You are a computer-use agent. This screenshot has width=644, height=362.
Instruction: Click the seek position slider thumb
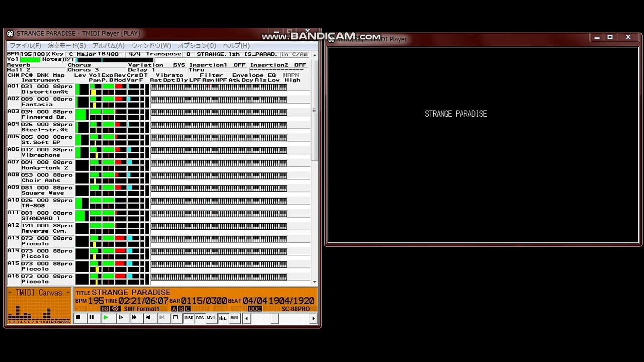[x=274, y=318]
